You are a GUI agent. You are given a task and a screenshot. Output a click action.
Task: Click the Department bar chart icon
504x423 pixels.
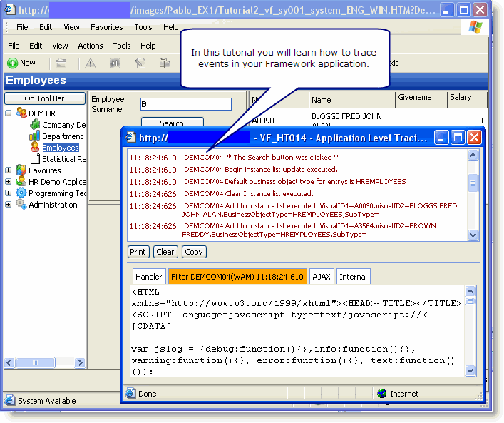35,136
